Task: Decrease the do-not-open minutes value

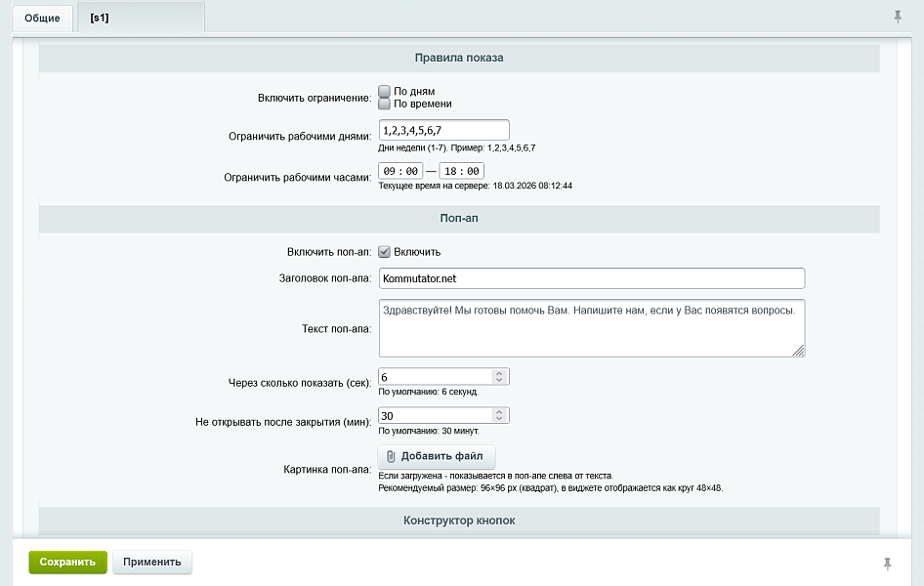Action: click(499, 419)
